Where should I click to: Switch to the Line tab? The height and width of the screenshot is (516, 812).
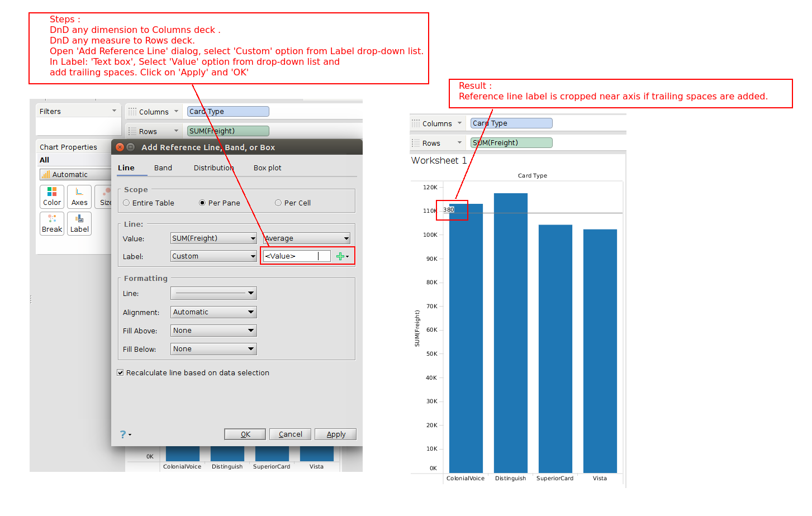126,168
